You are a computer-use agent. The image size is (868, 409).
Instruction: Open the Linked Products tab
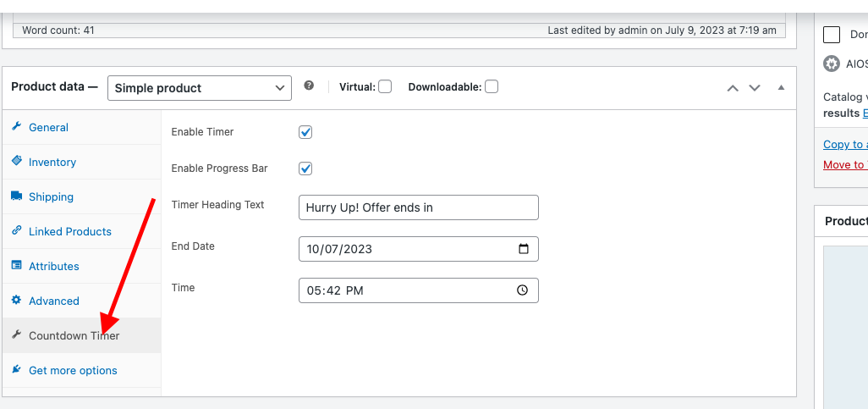[81, 231]
